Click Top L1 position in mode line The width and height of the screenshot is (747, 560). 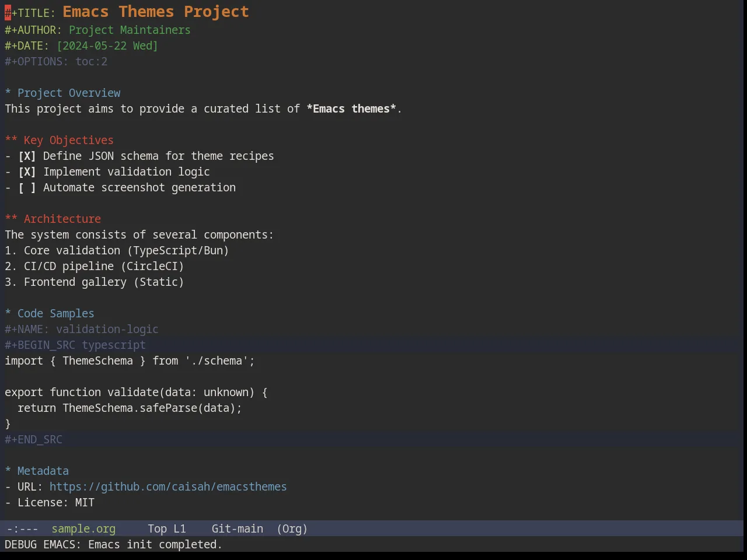[x=166, y=529]
